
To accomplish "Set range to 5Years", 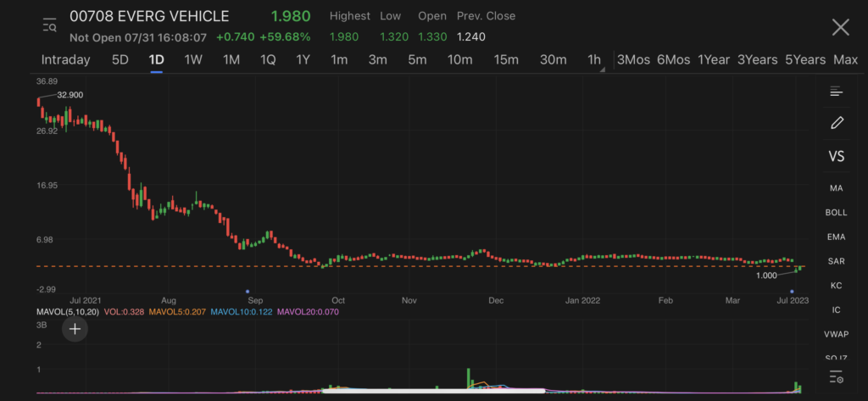I will click(x=805, y=60).
